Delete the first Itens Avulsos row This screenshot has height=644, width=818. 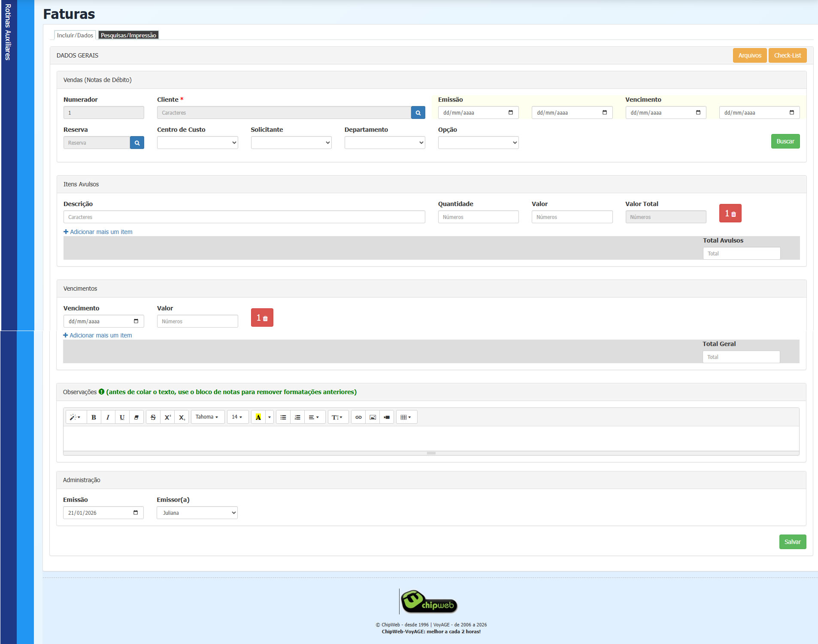(x=730, y=213)
